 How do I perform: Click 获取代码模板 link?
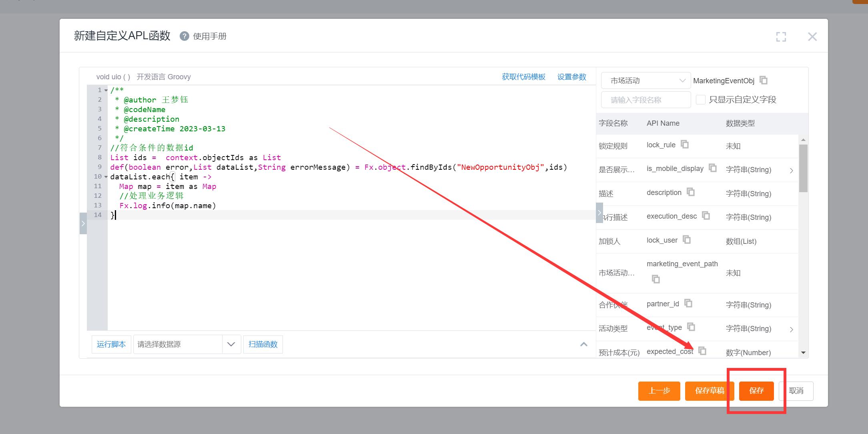point(523,77)
